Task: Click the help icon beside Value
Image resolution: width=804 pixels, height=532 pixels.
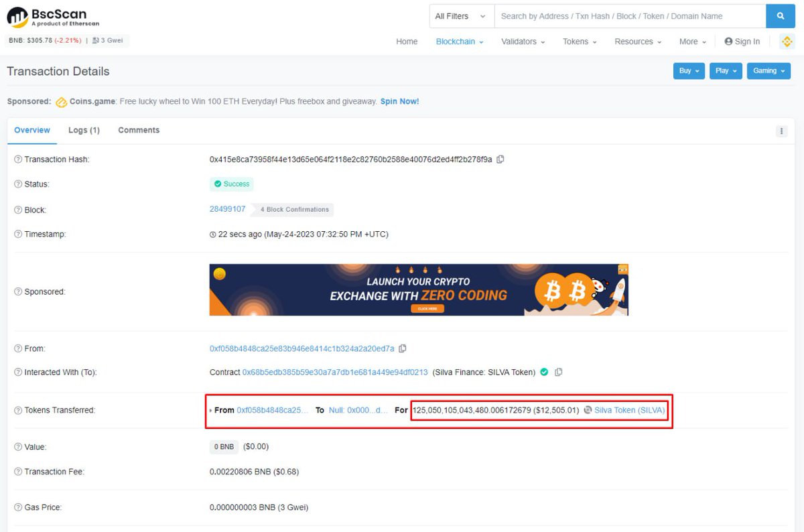Action: click(18, 447)
